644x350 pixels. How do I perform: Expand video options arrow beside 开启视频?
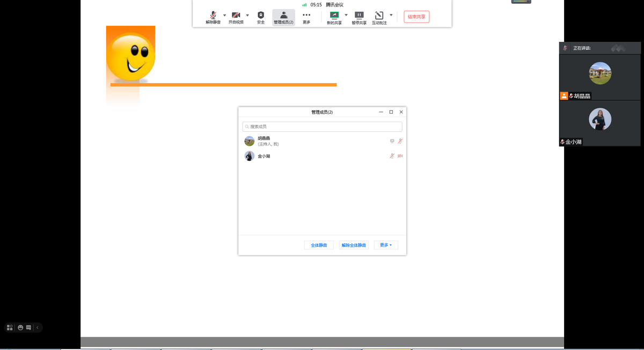247,15
